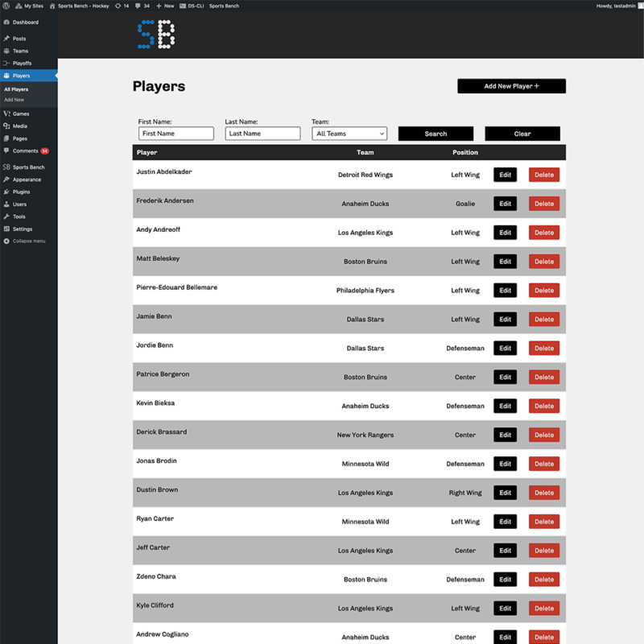Click the Games sidebar icon

tap(6, 114)
